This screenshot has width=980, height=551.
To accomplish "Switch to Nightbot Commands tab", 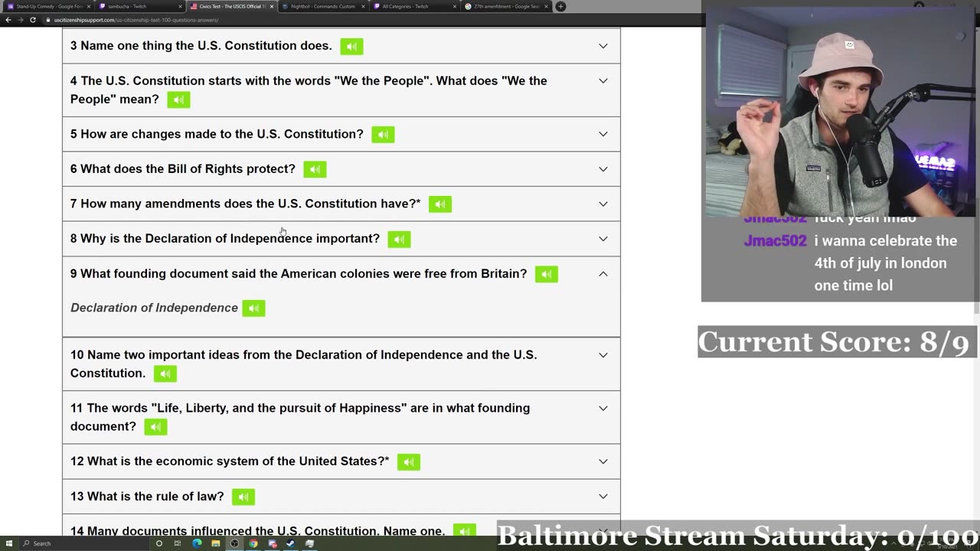I will point(323,6).
